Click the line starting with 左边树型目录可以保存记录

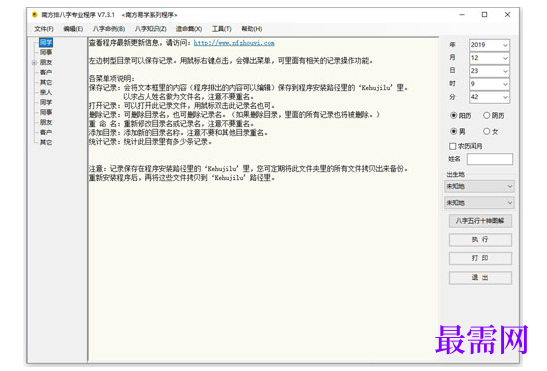coord(231,61)
